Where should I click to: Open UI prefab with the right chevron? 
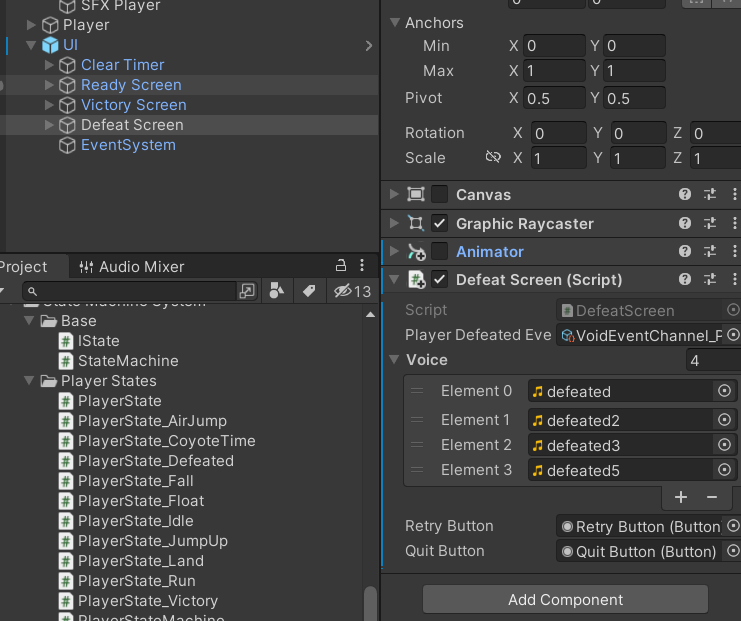click(x=369, y=45)
